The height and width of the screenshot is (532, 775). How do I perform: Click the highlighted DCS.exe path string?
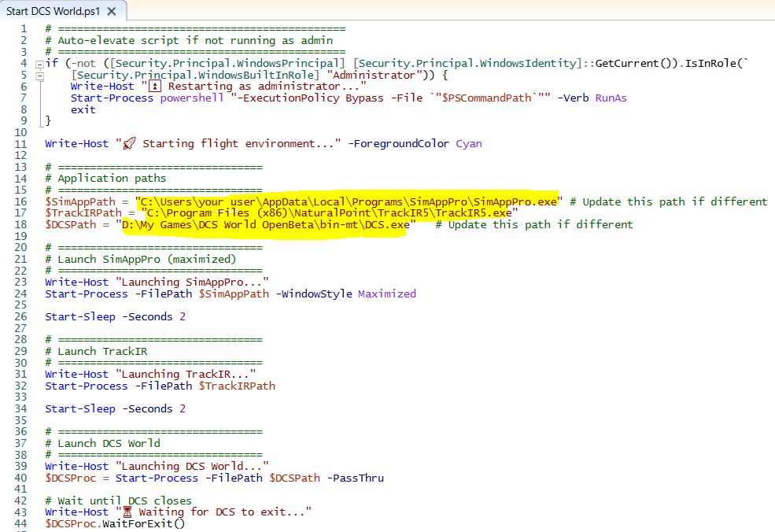(x=266, y=224)
